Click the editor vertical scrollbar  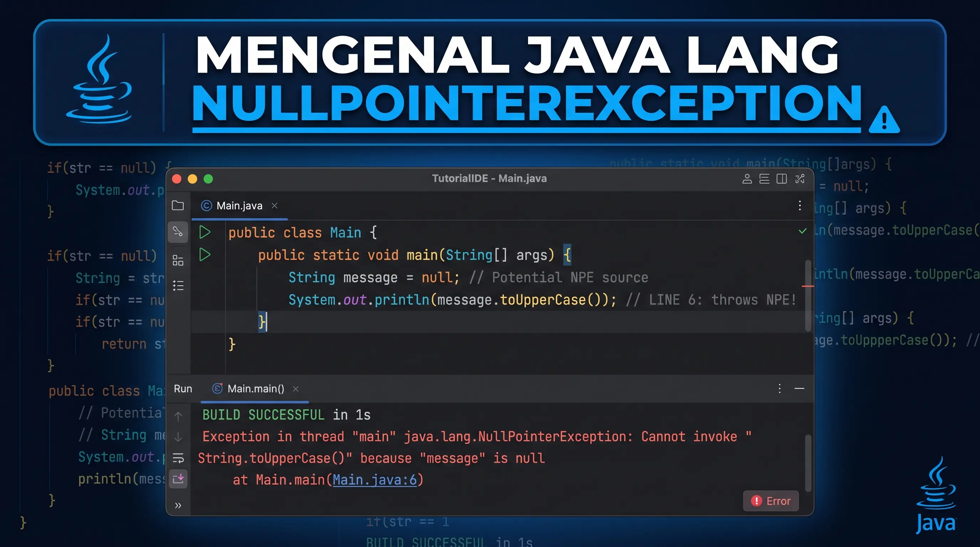pyautogui.click(x=808, y=296)
